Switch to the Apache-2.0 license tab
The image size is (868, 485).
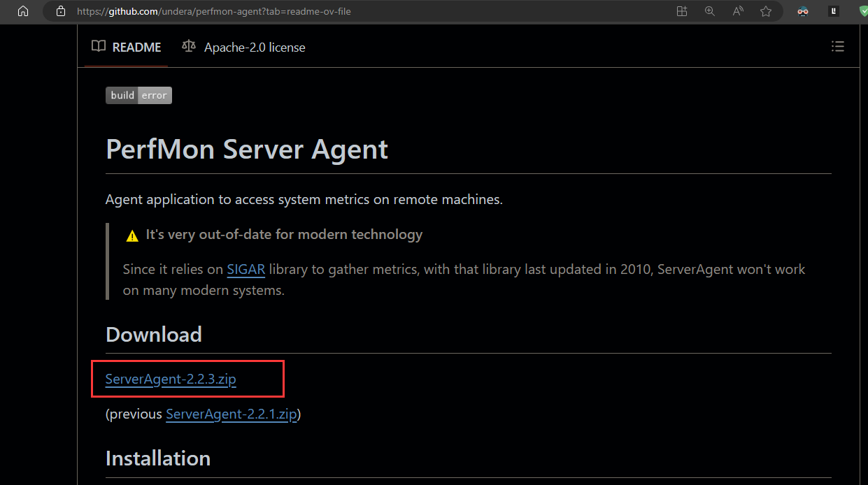pos(243,48)
